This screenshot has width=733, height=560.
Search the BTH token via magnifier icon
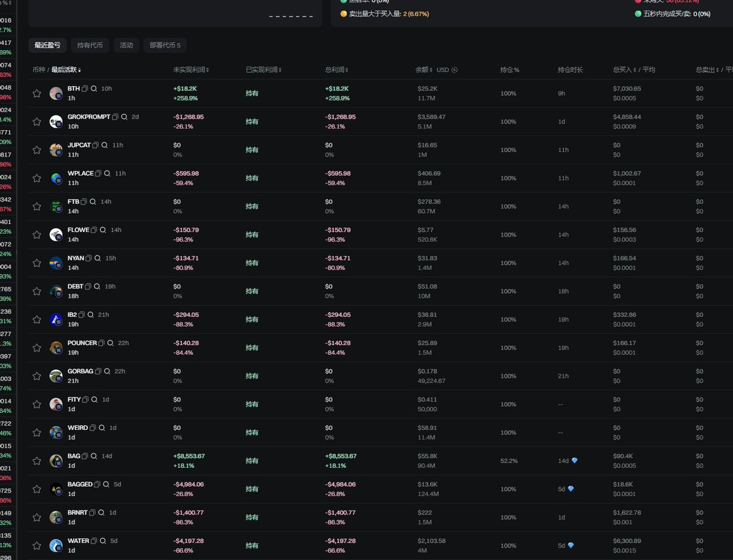click(94, 89)
